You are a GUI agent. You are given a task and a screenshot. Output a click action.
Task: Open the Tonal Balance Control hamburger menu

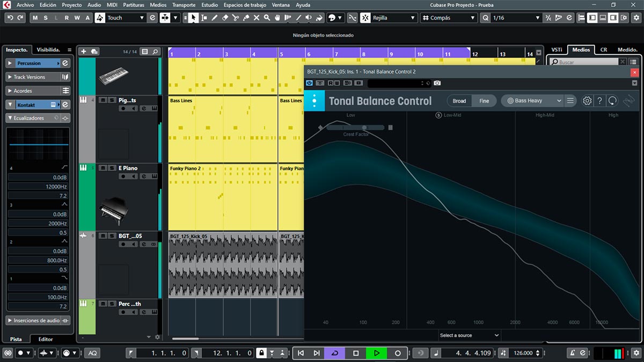tap(570, 100)
